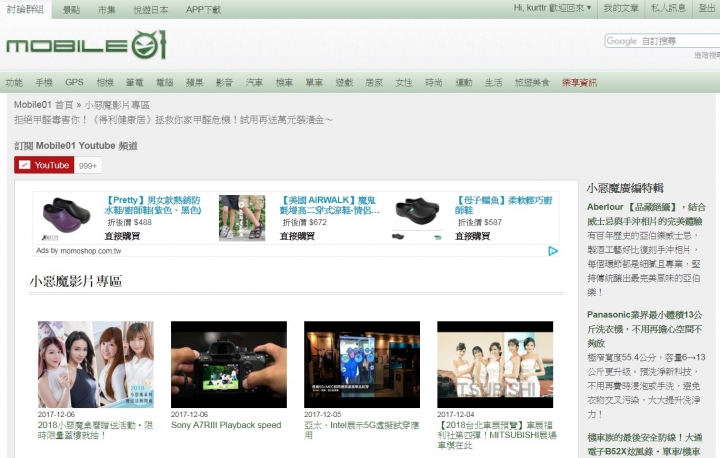
Task: Open the 生活 category menu
Action: (494, 83)
